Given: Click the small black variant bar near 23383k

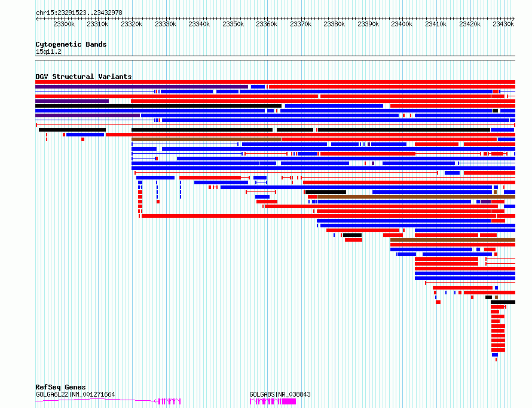Looking at the screenshot, I should (352, 235).
